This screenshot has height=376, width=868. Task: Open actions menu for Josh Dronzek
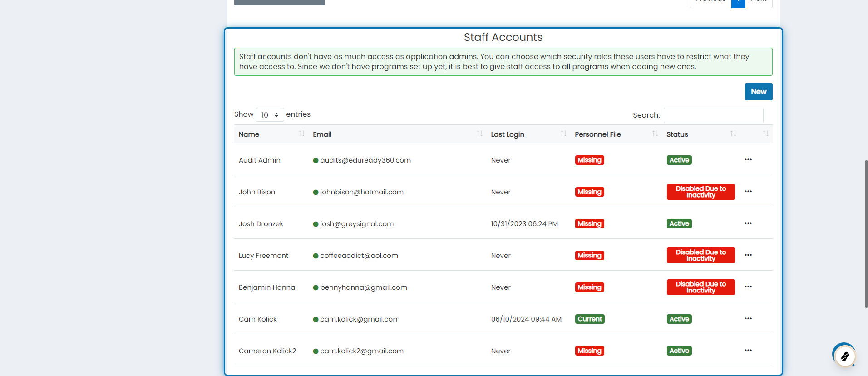pos(748,223)
